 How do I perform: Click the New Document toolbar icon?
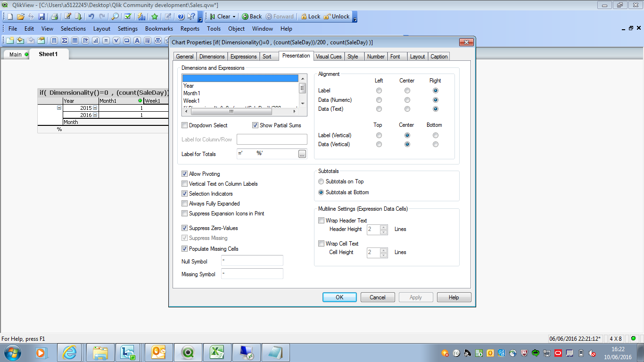point(10,16)
